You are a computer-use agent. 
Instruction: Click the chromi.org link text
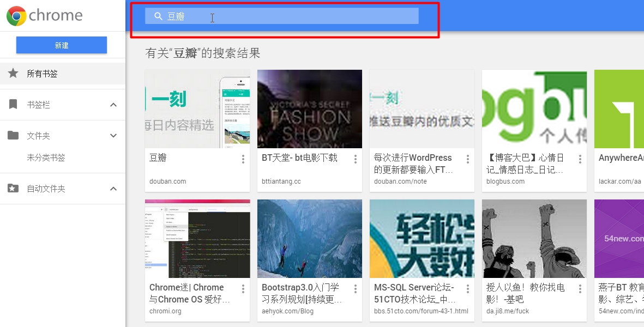165,311
